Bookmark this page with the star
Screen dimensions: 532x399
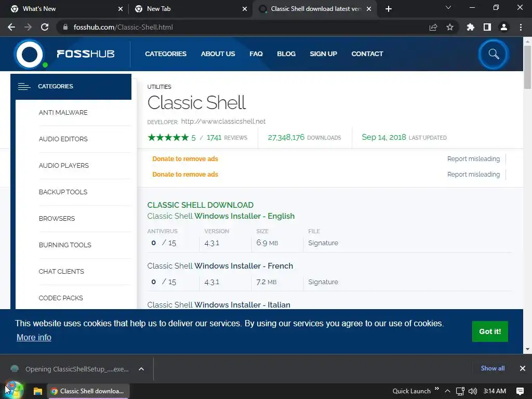pos(450,27)
